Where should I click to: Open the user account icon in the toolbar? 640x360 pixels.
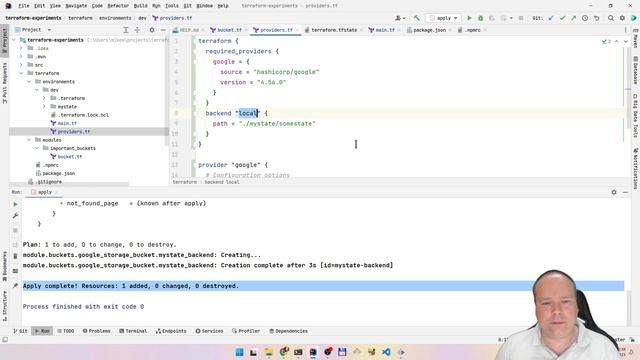coord(400,18)
